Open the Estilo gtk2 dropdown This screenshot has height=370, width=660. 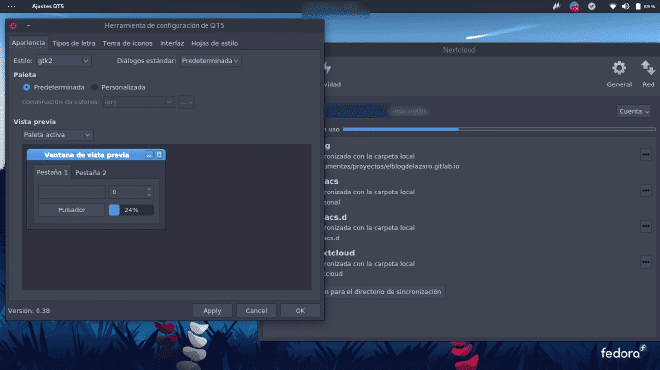(x=64, y=61)
